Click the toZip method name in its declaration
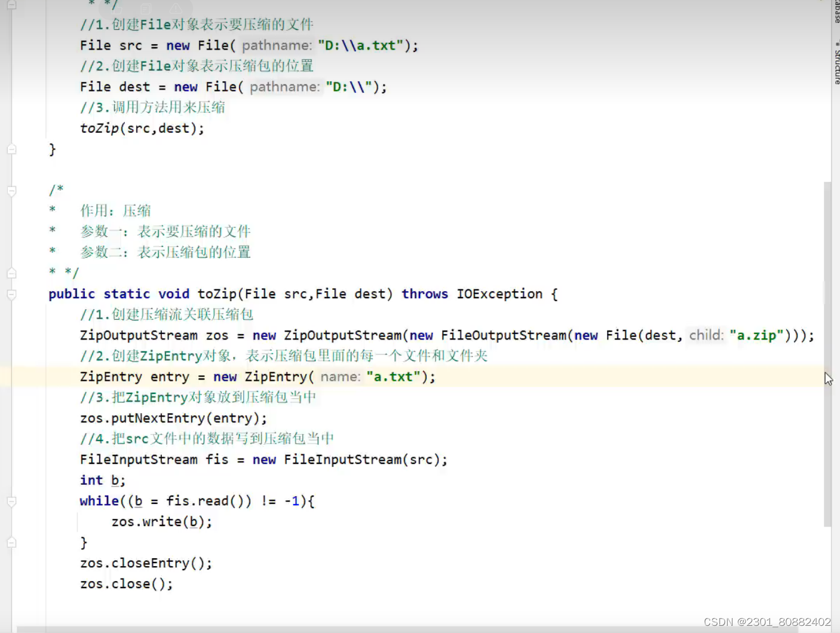 coord(217,294)
